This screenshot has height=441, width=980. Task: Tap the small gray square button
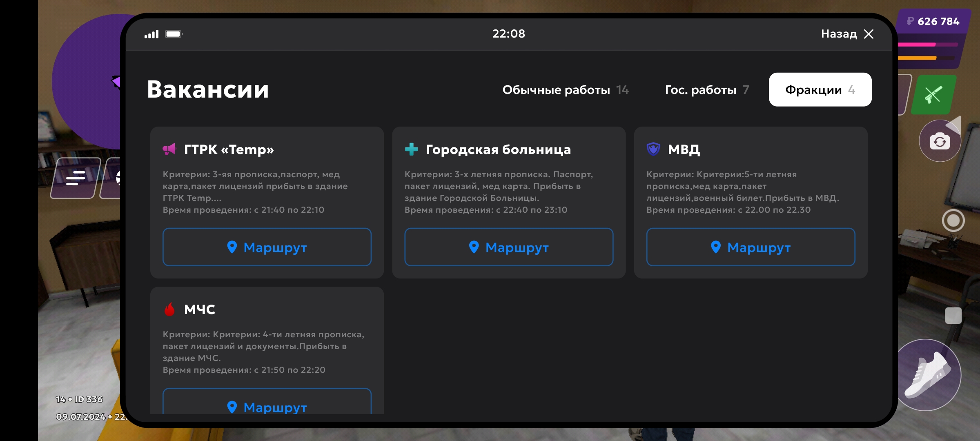click(x=953, y=316)
